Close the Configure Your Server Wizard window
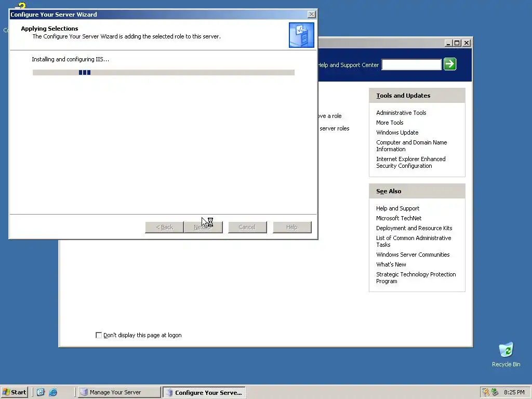The width and height of the screenshot is (532, 399). coord(312,14)
